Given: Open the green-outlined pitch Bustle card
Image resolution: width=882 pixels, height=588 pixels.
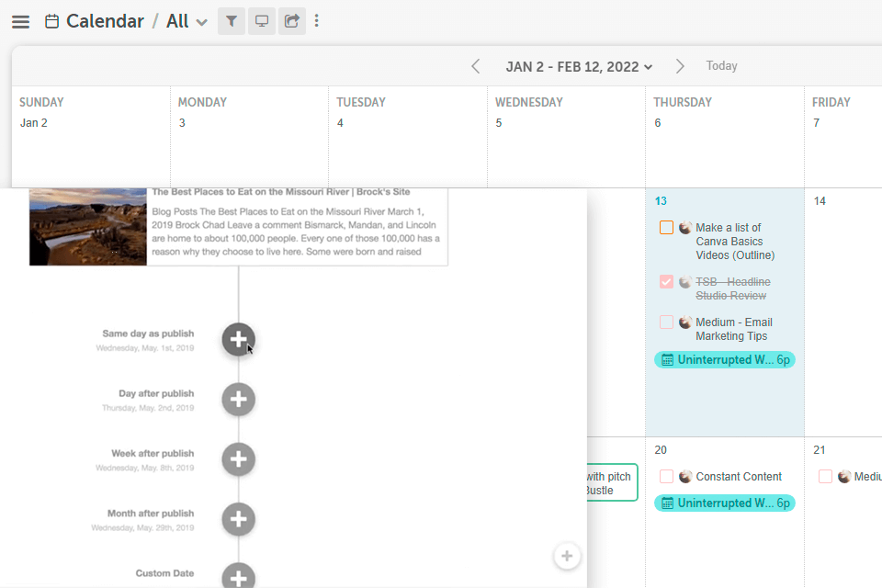Looking at the screenshot, I should tap(612, 482).
